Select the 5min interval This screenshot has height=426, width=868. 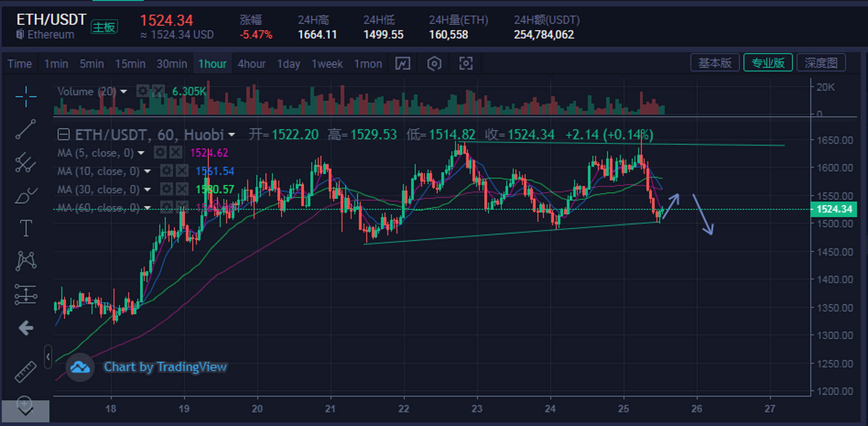click(92, 64)
